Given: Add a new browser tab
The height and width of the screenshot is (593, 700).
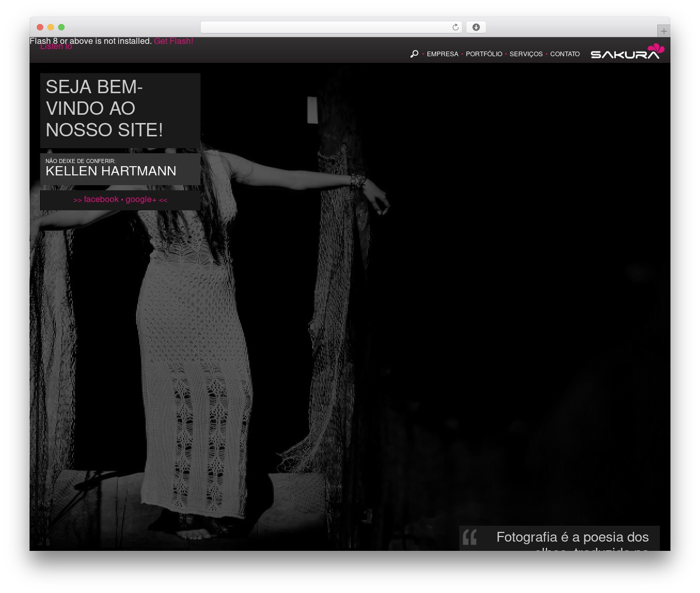Looking at the screenshot, I should pos(663,31).
